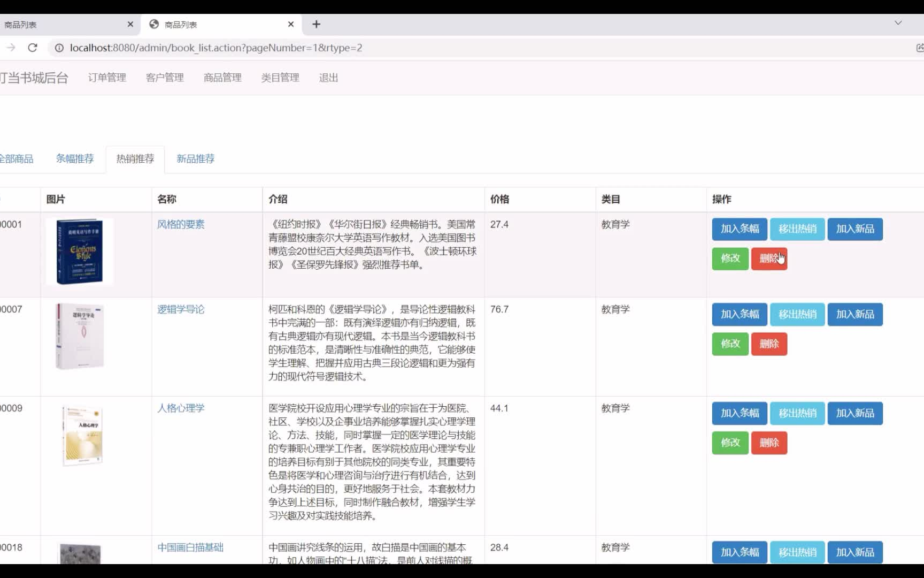This screenshot has height=578, width=924.
Task: Close the first 商品列表 tab
Action: [130, 24]
